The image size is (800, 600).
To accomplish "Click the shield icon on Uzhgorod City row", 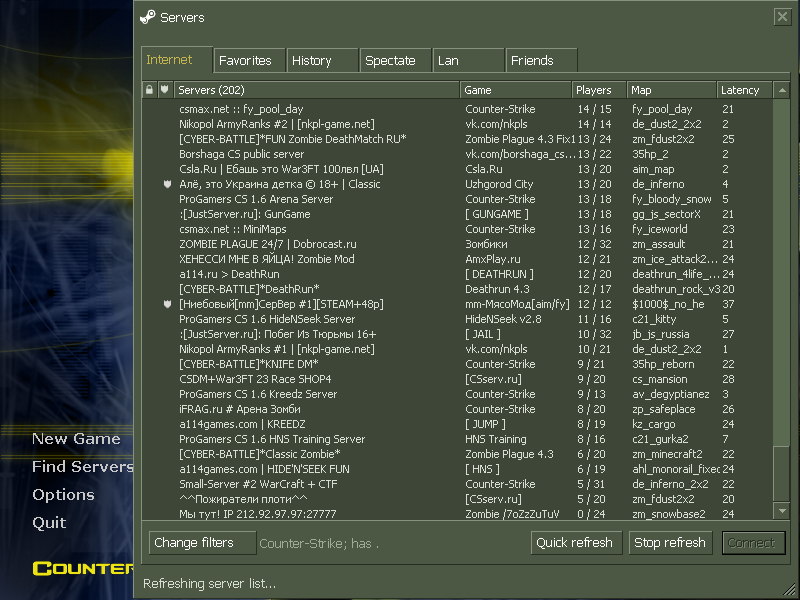I will pyautogui.click(x=167, y=184).
